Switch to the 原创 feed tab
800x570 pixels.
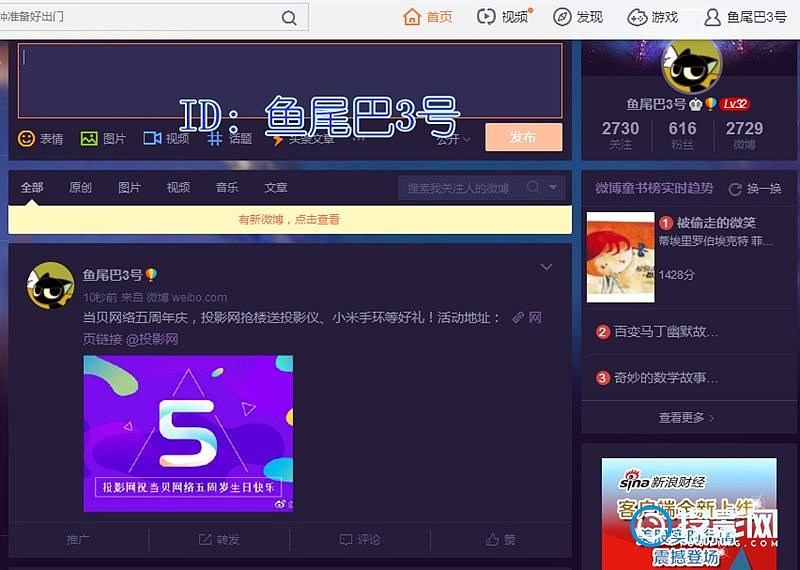[x=80, y=188]
